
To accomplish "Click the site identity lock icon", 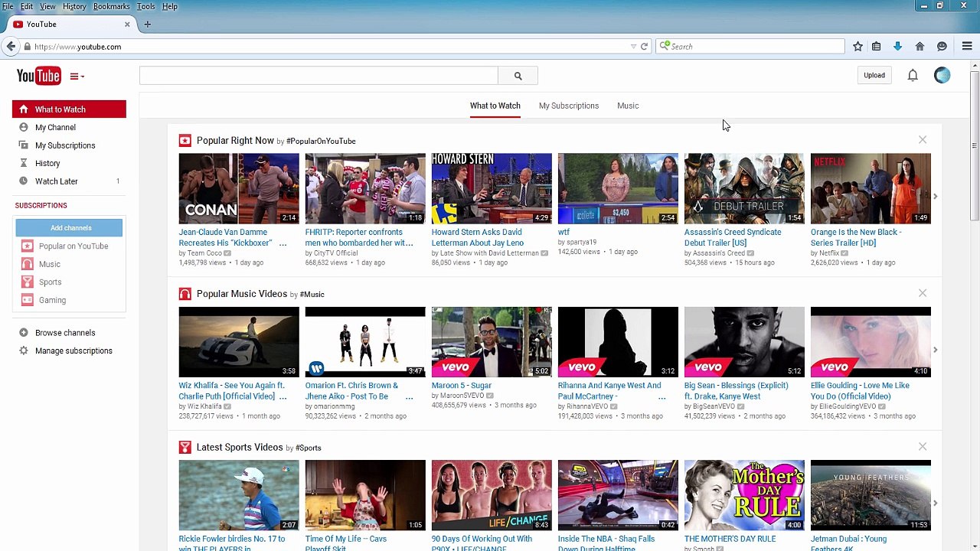I will click(28, 47).
